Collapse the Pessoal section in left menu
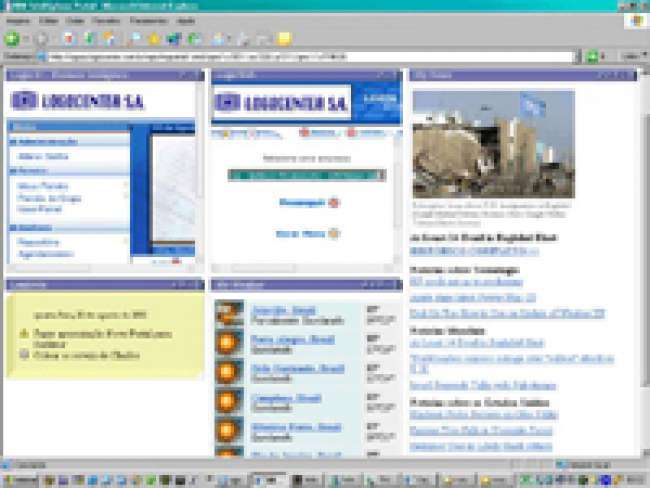The width and height of the screenshot is (650, 488). coord(14,171)
